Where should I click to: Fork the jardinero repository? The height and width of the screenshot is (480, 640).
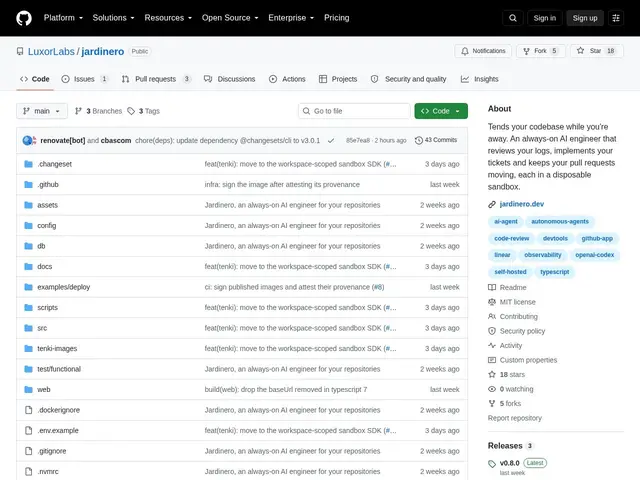pos(540,51)
